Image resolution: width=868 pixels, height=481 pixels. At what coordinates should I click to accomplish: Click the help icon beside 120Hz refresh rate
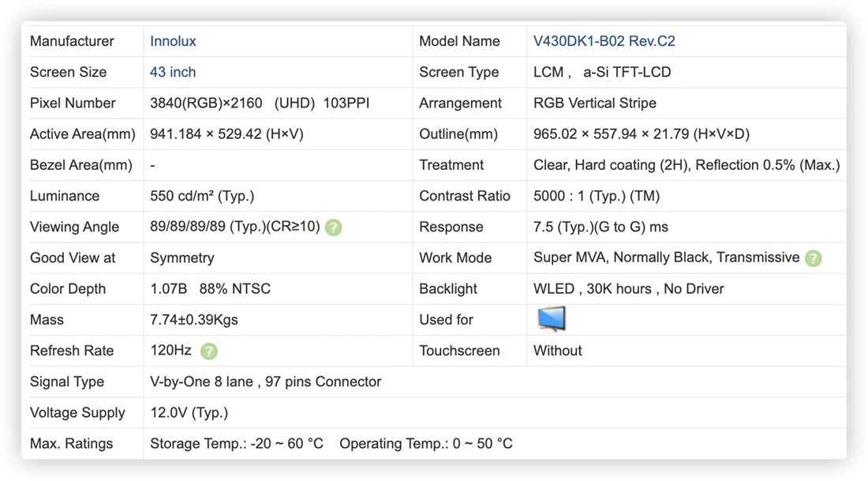coord(208,351)
